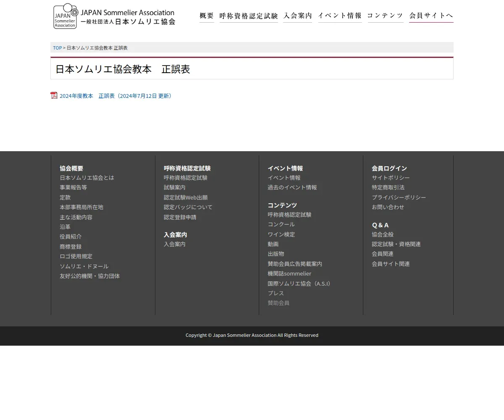Click 役員紹介 in the footer

click(x=71, y=236)
